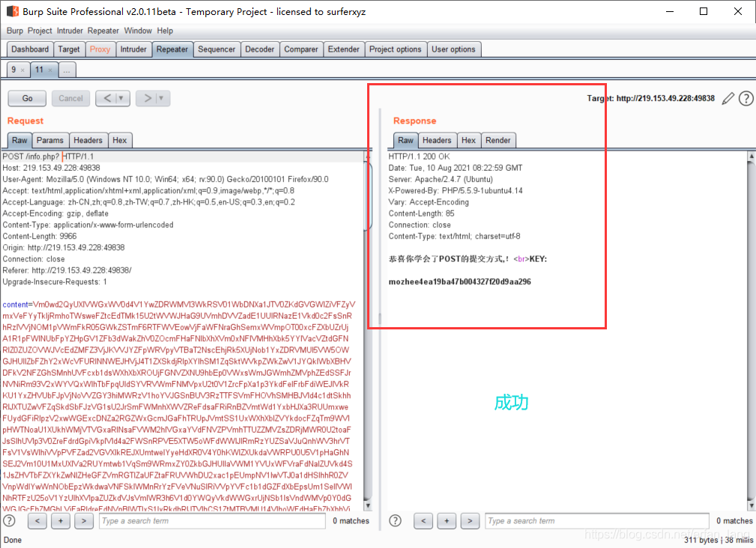The image size is (756, 548).
Task: Open the Window menu
Action: point(138,31)
